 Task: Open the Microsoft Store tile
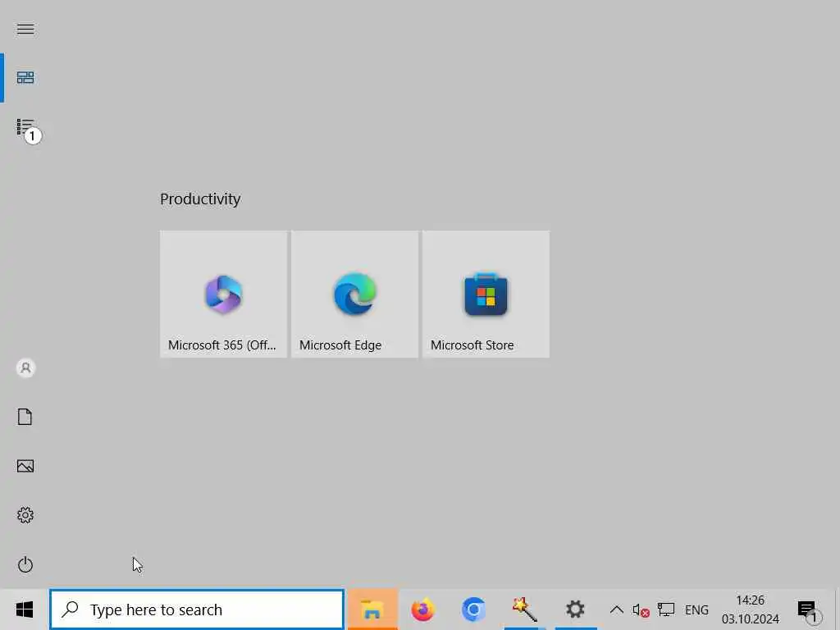[486, 294]
